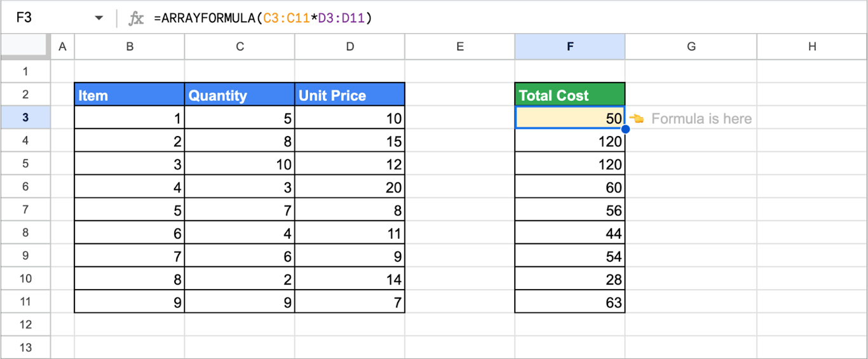Click the Total Cost header cell
Viewport: 868px width, 359px height.
click(570, 95)
